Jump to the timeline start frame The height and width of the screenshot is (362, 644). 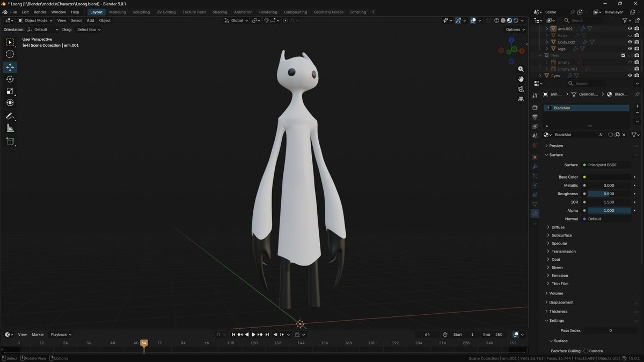click(x=233, y=335)
